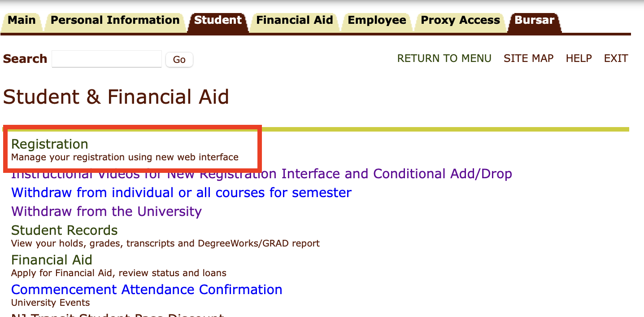
Task: Click inside the Search input field
Action: (x=106, y=59)
